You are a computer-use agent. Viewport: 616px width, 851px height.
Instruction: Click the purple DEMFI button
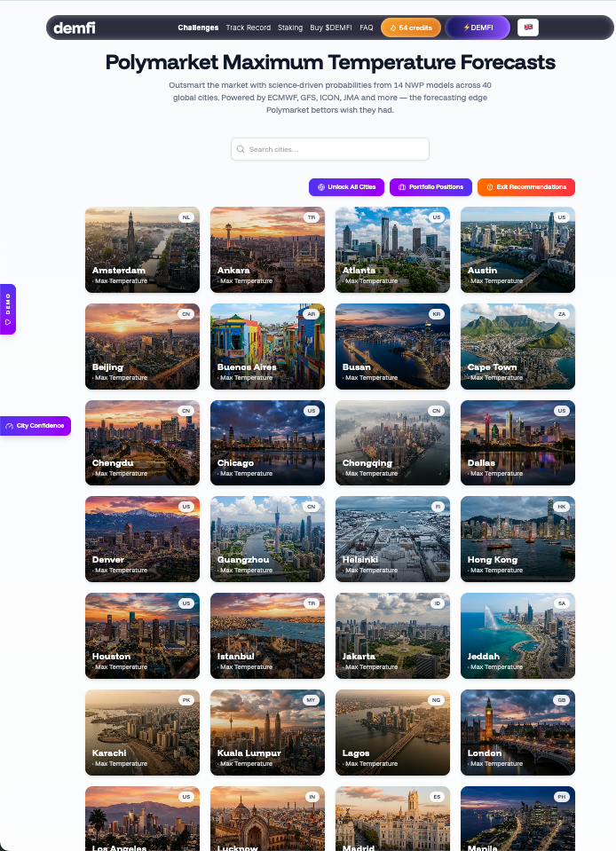coord(478,28)
